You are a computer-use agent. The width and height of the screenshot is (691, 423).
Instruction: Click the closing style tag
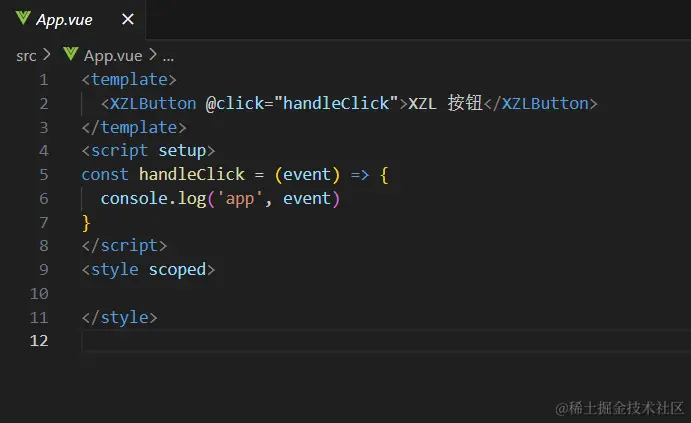click(x=119, y=318)
